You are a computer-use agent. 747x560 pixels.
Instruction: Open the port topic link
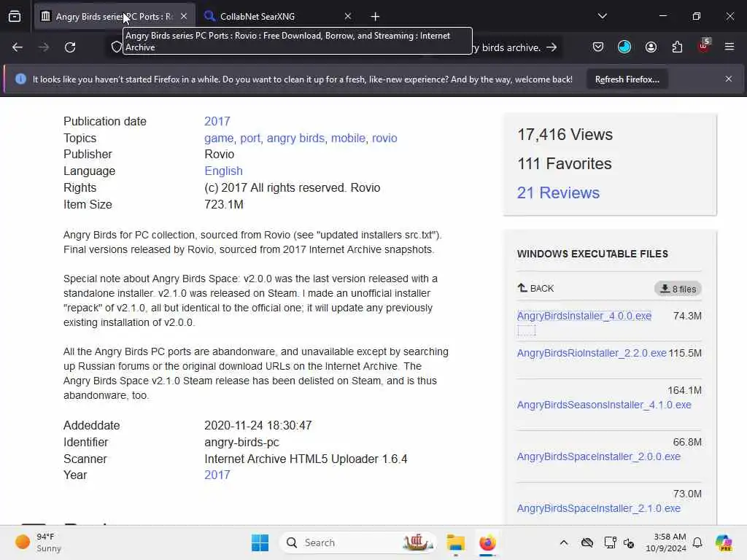click(250, 138)
